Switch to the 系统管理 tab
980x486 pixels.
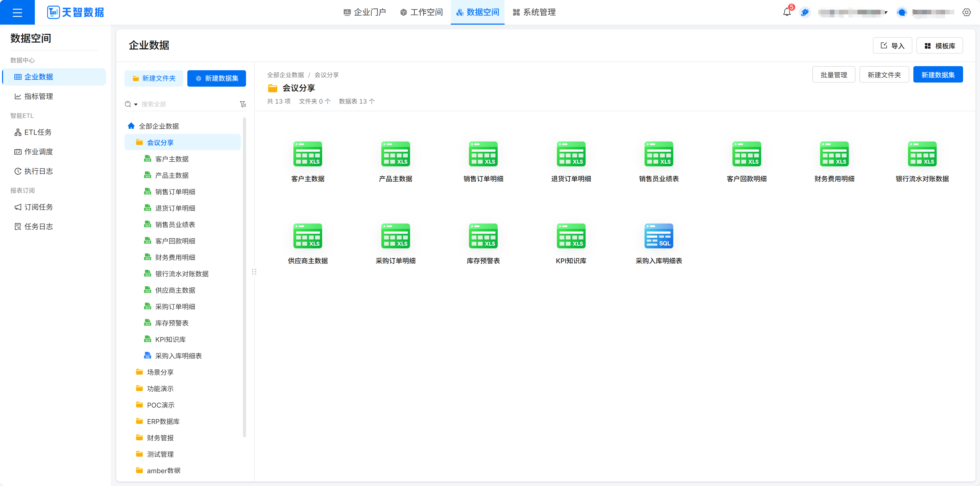click(534, 12)
